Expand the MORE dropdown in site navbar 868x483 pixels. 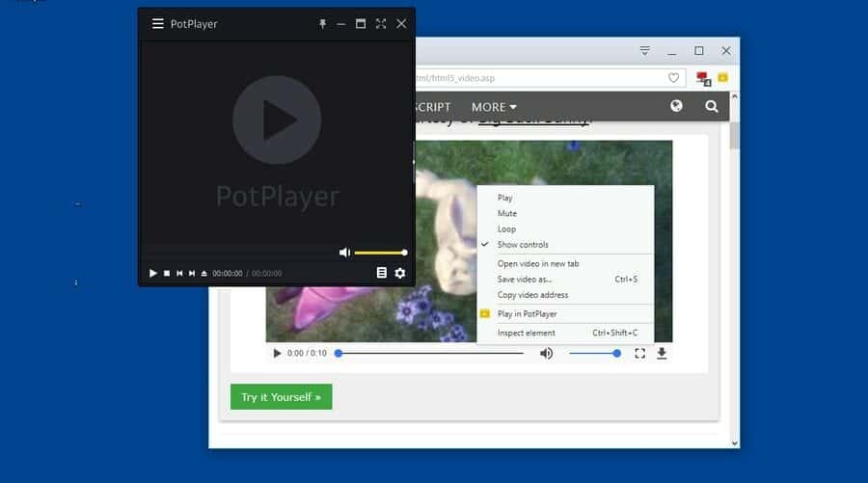pos(495,107)
